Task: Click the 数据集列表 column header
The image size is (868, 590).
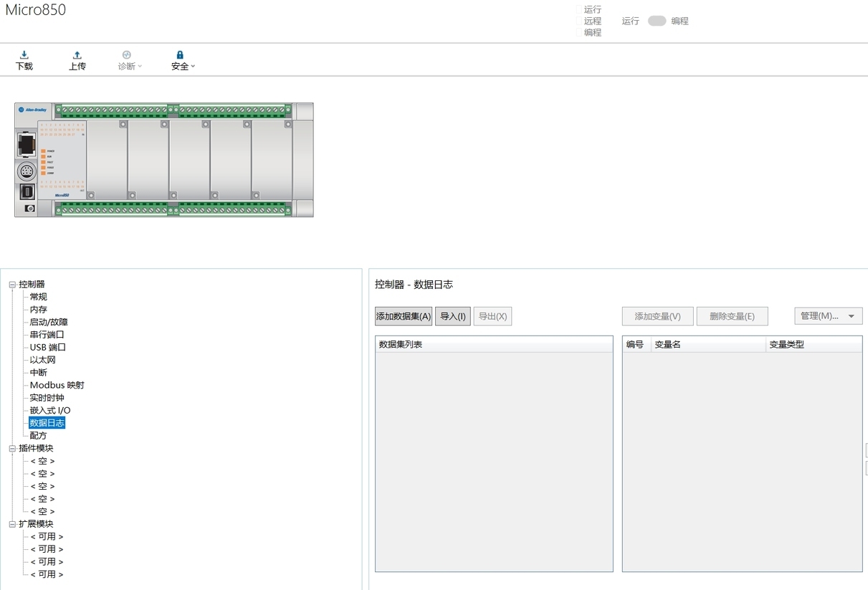Action: (494, 344)
